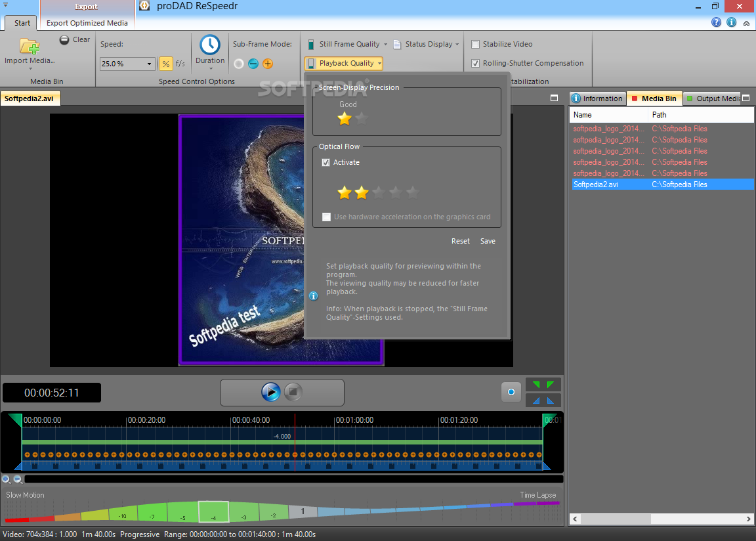Switch to the Start ribbon tab
The image size is (756, 541).
click(22, 23)
